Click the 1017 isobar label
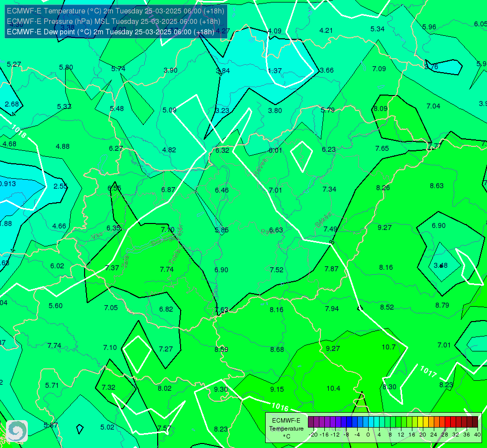 pos(428,371)
